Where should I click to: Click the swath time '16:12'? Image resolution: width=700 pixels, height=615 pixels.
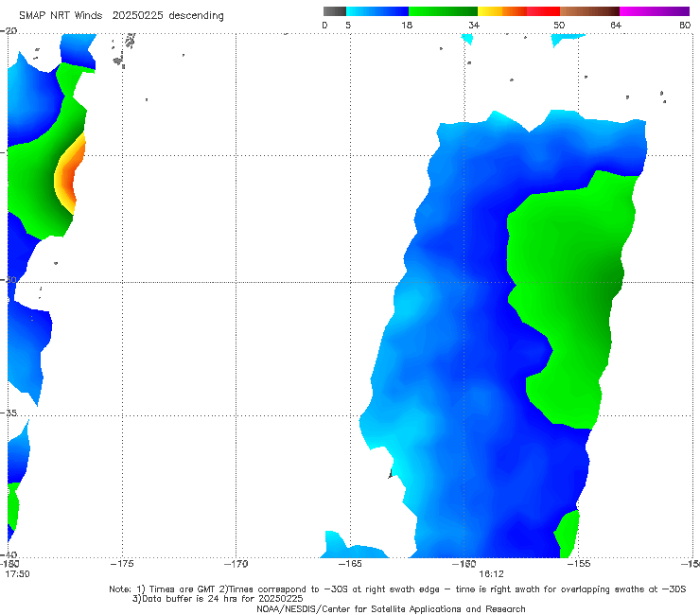click(491, 574)
